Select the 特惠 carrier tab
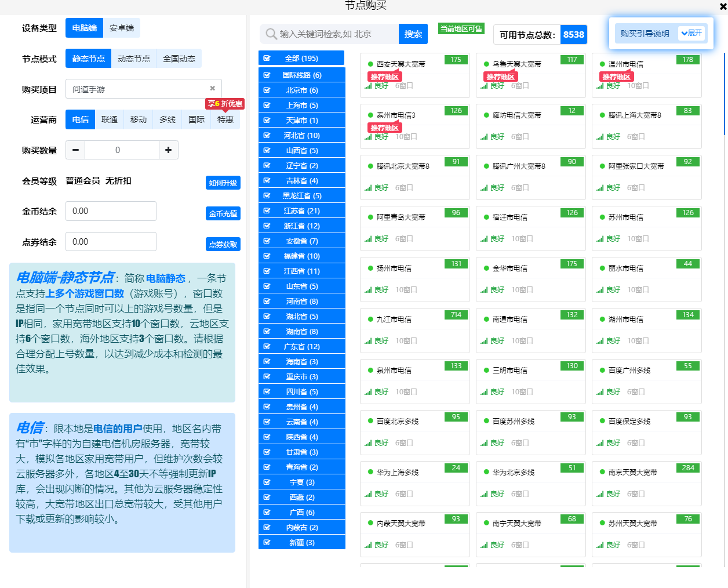 pyautogui.click(x=225, y=119)
